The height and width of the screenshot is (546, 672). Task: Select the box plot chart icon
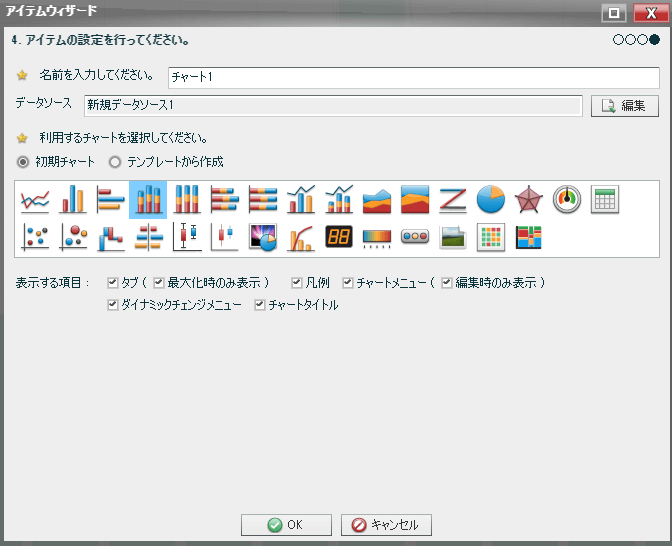(186, 237)
